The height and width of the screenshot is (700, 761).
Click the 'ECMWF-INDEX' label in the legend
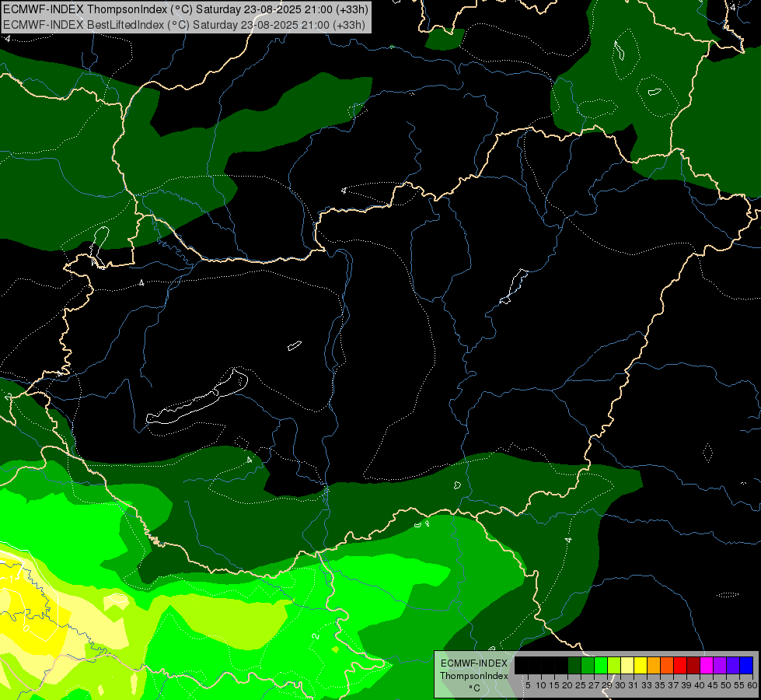coord(474,663)
